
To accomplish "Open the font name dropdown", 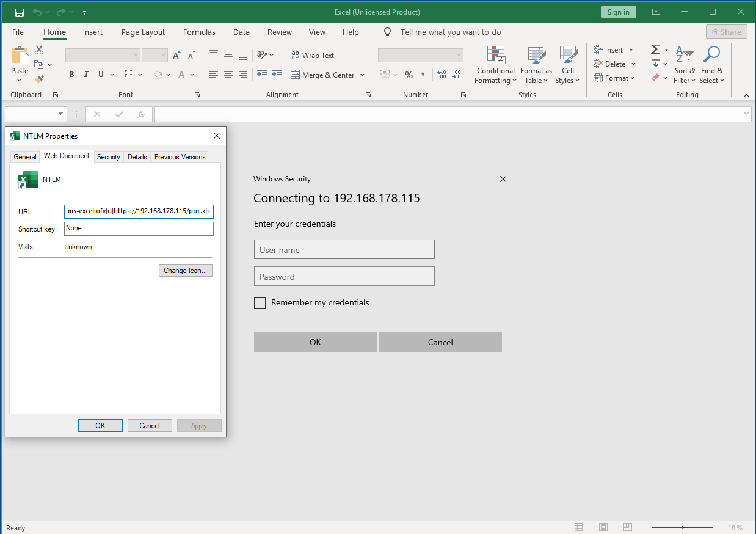I will click(x=136, y=55).
